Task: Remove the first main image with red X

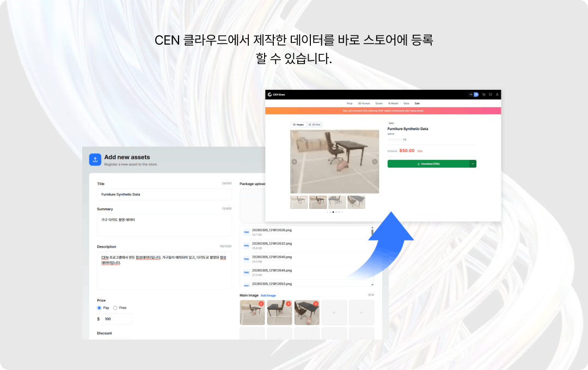Action: tap(261, 304)
